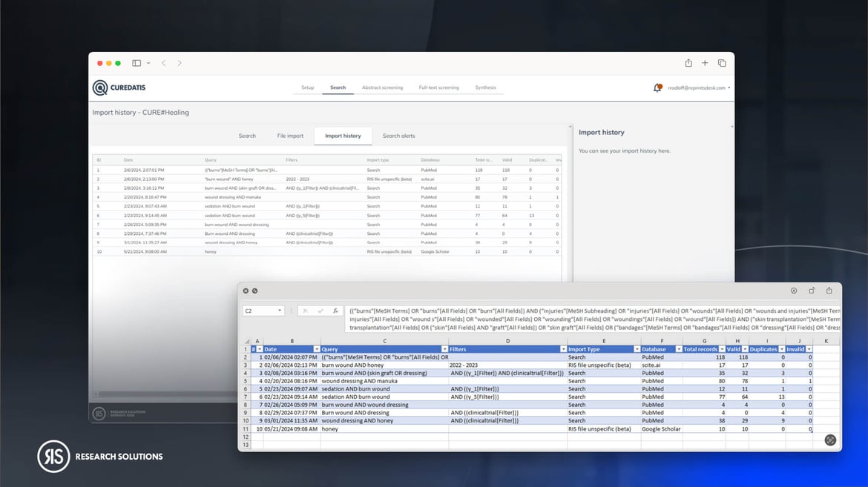Show browser tab overview icon
This screenshot has height=487, width=868.
point(722,63)
